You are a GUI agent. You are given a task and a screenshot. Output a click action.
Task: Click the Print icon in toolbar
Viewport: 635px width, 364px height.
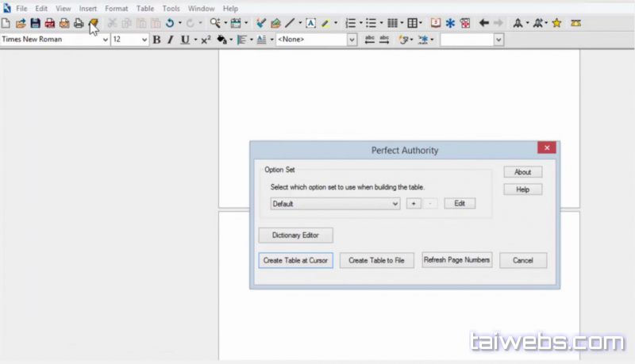79,24
